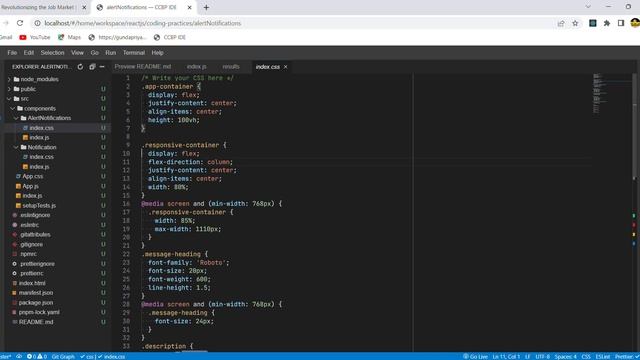The image size is (640, 360).
Task: Open setupTests.js in Explorer
Action: tap(39, 206)
